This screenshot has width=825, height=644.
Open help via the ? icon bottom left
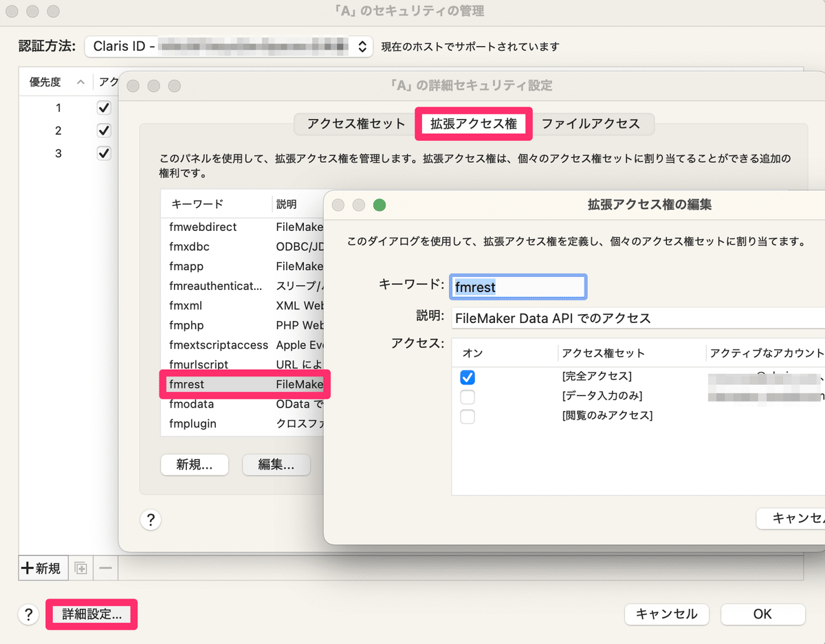tap(28, 614)
